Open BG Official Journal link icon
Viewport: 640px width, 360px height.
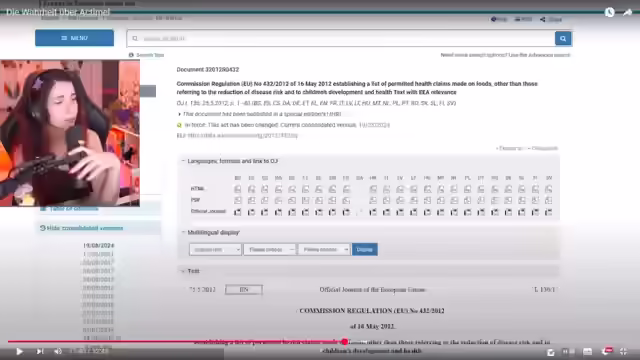[238, 212]
